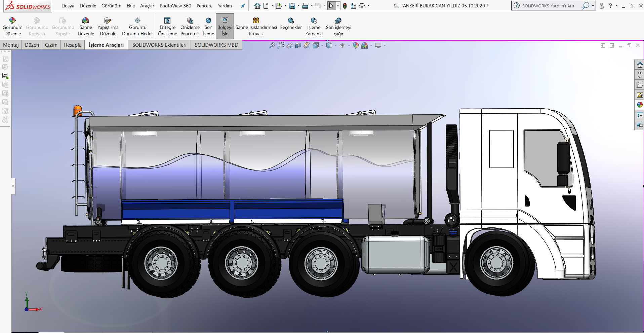Open PhotoView Seçenekler options

[x=291, y=24]
